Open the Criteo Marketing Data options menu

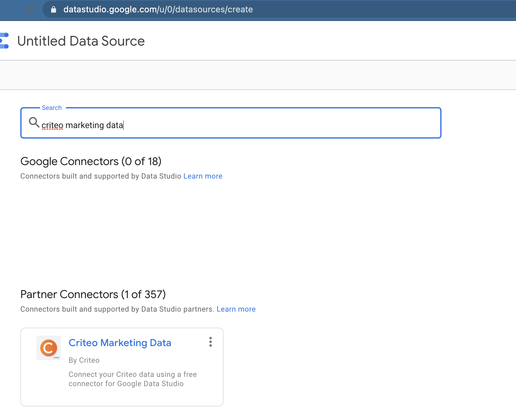(x=211, y=342)
